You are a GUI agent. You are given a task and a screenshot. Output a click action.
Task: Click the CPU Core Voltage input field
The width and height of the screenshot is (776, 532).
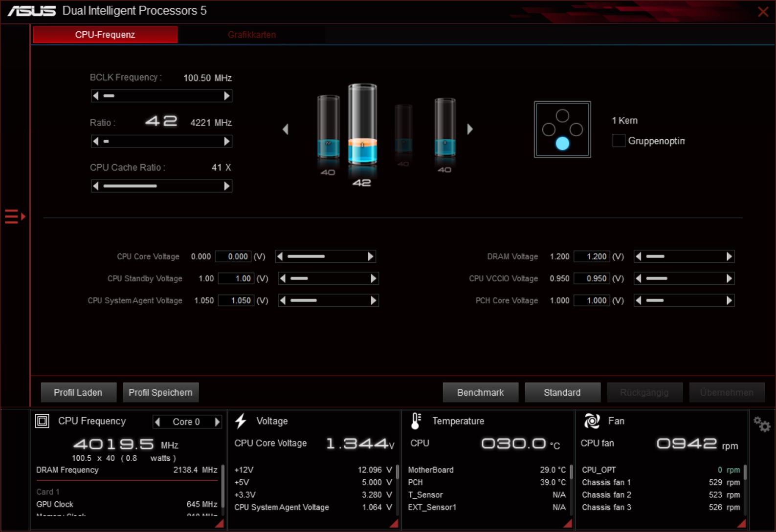click(233, 256)
